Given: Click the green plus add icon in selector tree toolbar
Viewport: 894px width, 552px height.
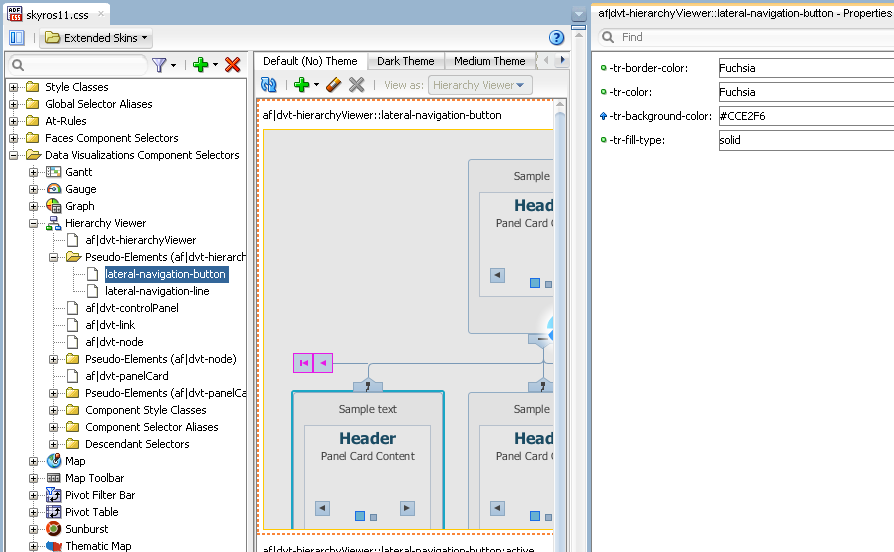Looking at the screenshot, I should pos(201,65).
